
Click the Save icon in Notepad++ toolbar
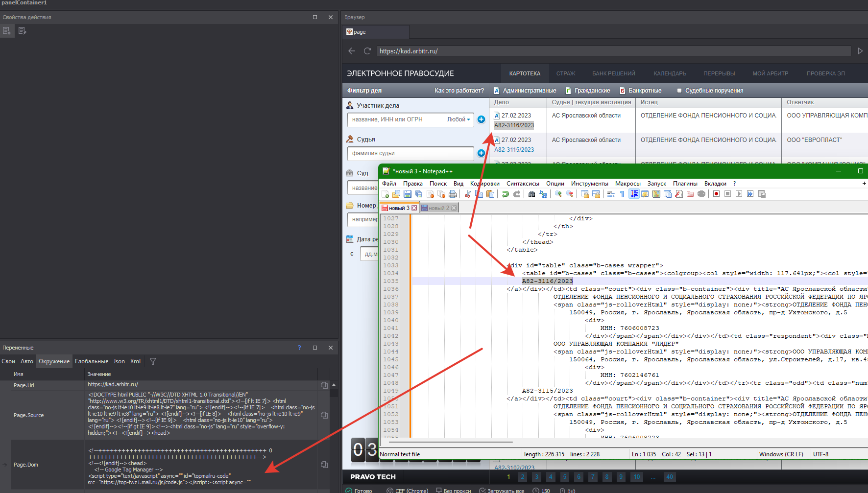click(x=407, y=194)
